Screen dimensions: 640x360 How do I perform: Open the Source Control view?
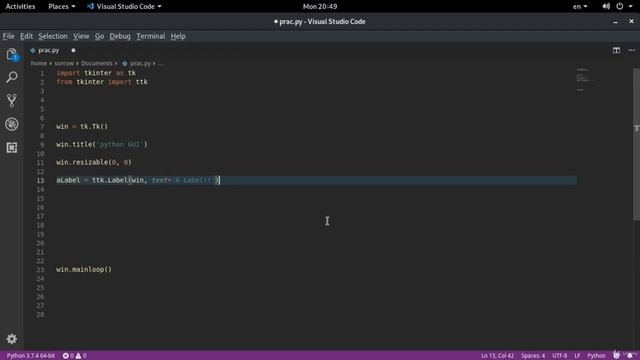pos(12,100)
